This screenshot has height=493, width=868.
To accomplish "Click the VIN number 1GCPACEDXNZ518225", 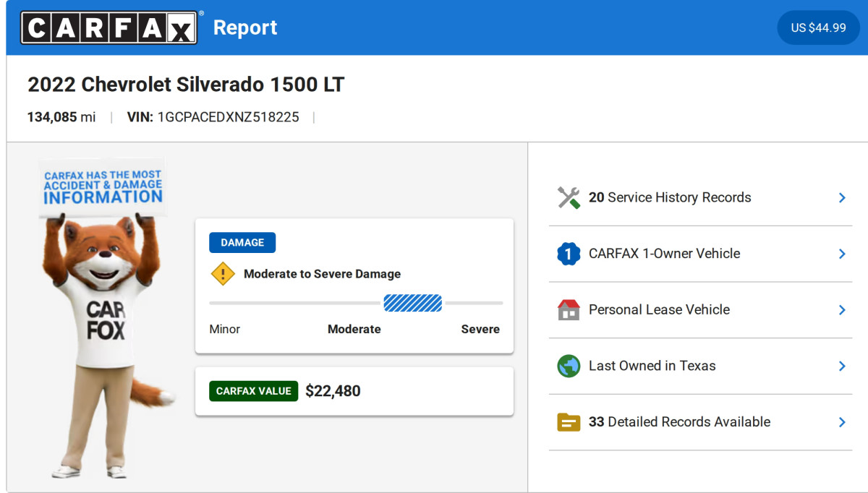I will click(x=228, y=117).
